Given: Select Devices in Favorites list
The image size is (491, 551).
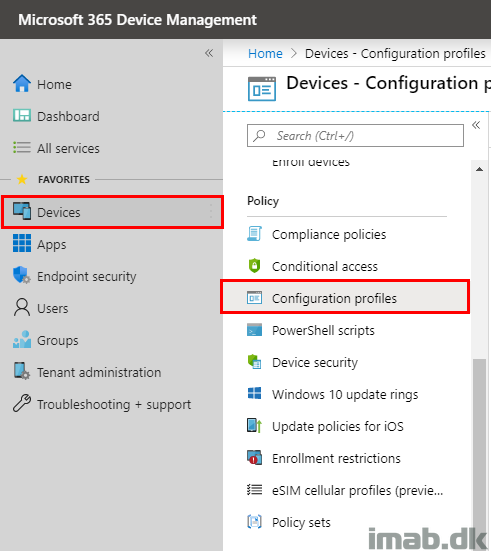Looking at the screenshot, I should 112,212.
